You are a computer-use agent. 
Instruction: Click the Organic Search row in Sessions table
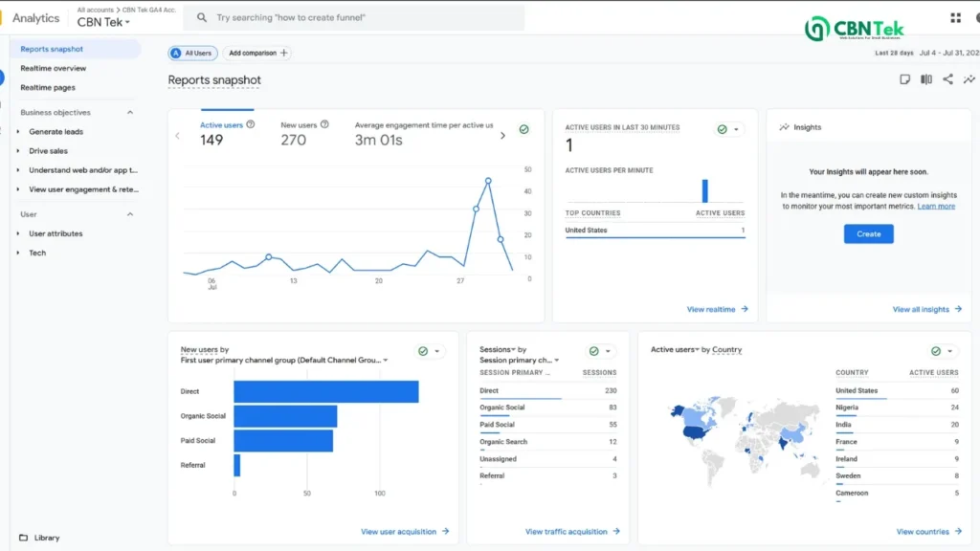point(548,442)
